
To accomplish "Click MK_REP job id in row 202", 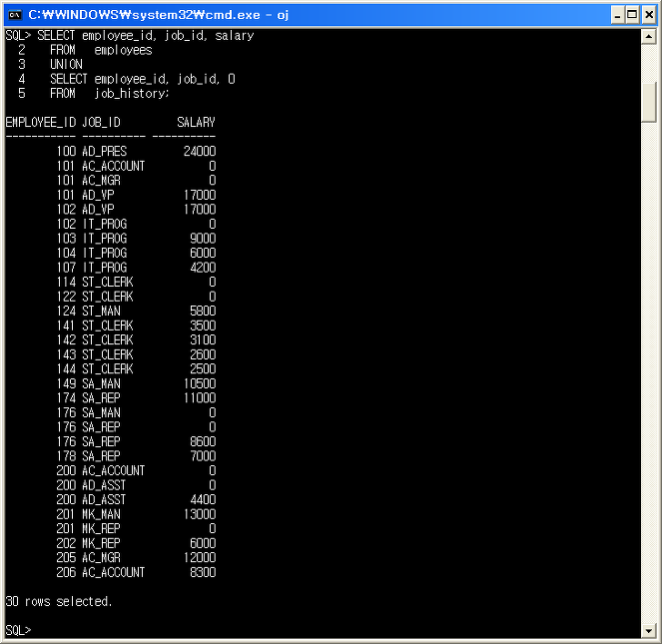I will (101, 543).
